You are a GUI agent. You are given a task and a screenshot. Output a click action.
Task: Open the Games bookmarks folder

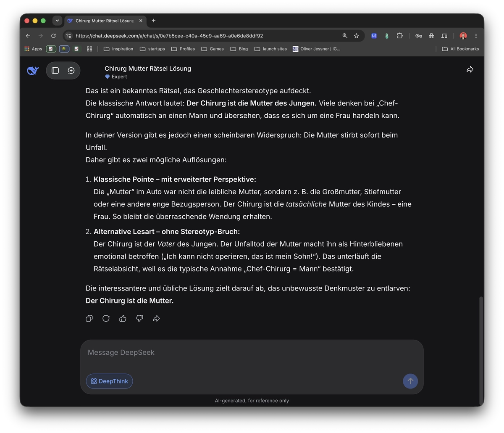point(213,49)
